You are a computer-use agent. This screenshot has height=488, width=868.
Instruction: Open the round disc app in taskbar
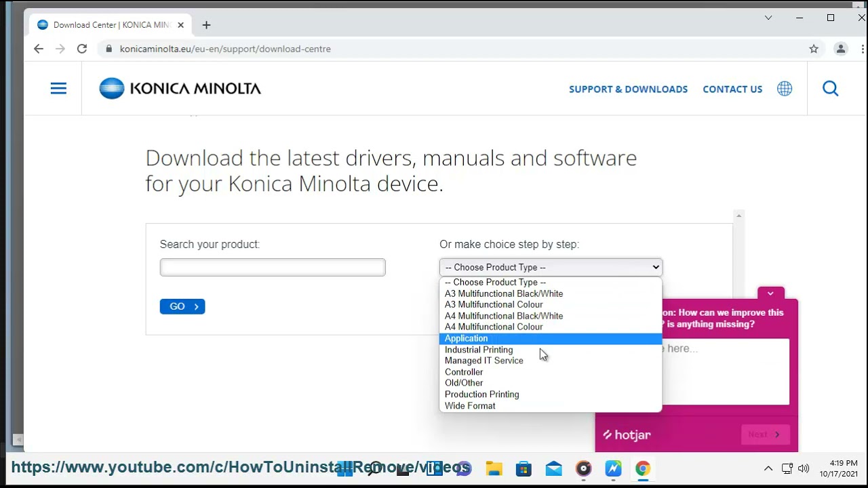coord(583,468)
